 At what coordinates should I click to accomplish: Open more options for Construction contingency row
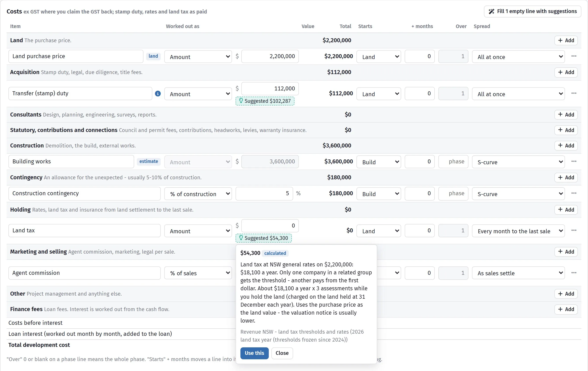click(x=574, y=193)
